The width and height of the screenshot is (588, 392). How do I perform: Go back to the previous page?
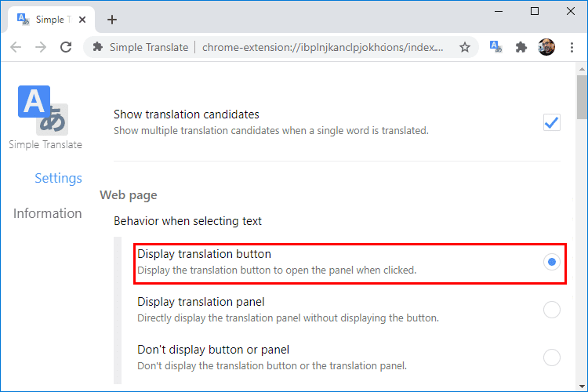tap(16, 47)
